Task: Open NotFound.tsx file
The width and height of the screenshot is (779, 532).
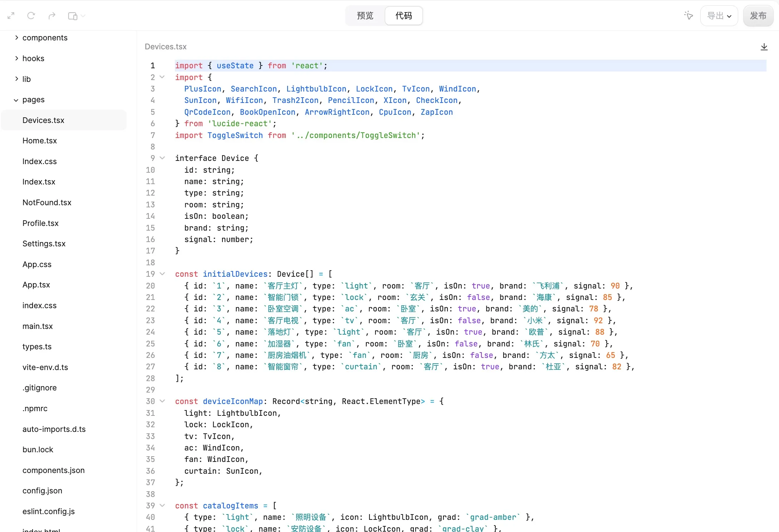Action: [x=47, y=203]
